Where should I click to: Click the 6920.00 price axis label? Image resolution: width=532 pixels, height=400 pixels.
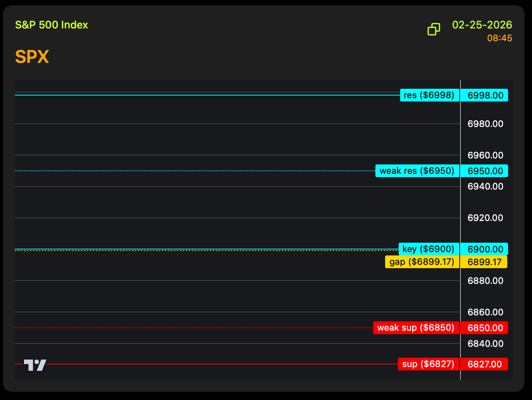pyautogui.click(x=485, y=218)
